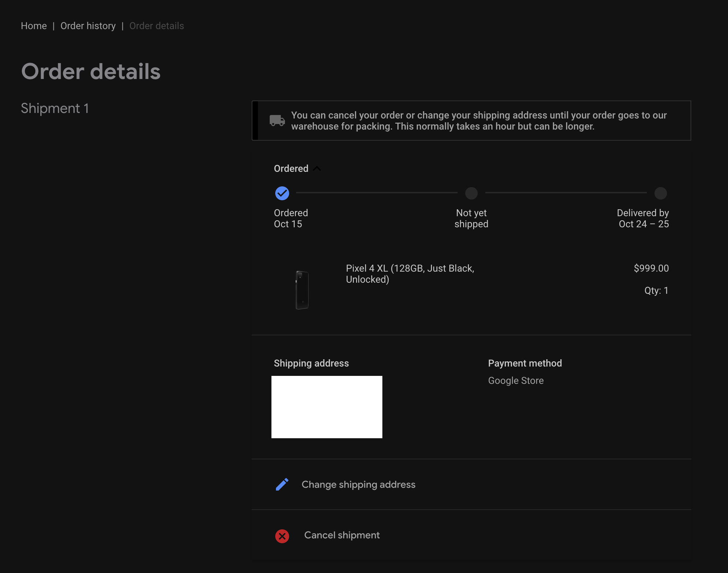
Task: Click Change shipping address
Action: (x=358, y=484)
